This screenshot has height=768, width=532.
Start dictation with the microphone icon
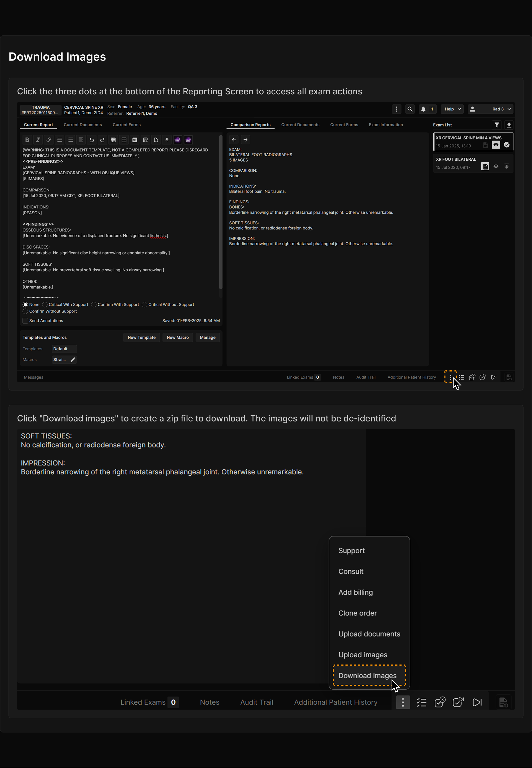pyautogui.click(x=167, y=140)
